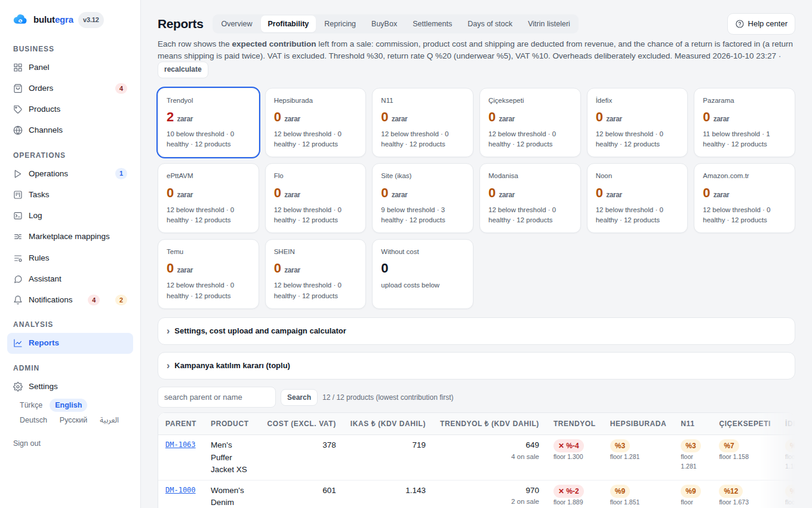This screenshot has width=812, height=508.
Task: Click the Log terminal icon
Action: click(x=18, y=216)
